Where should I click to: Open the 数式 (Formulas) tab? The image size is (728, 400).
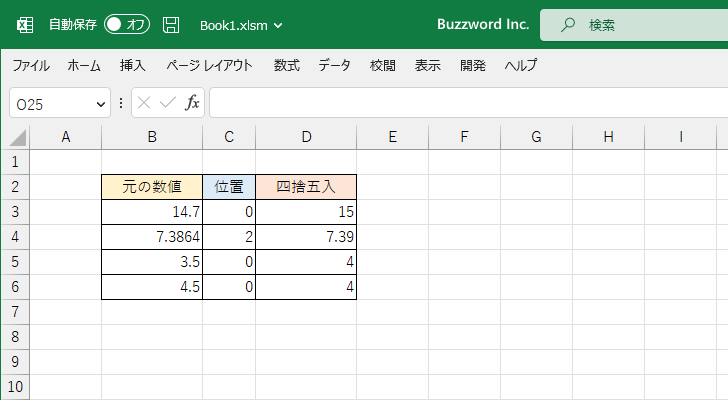[286, 65]
